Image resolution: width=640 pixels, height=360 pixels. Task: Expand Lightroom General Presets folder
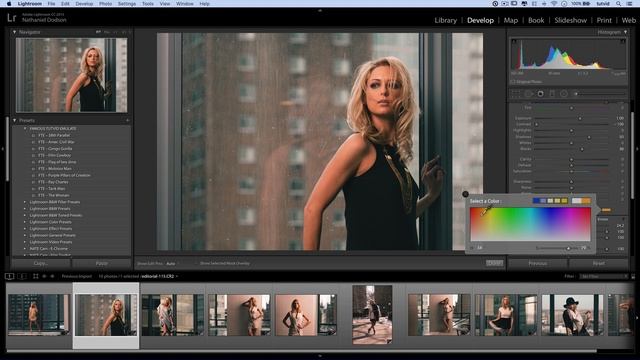click(25, 236)
